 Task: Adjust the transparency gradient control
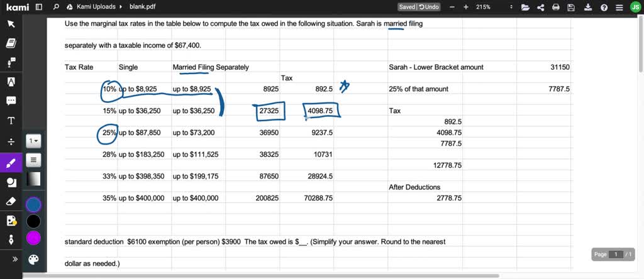click(33, 179)
